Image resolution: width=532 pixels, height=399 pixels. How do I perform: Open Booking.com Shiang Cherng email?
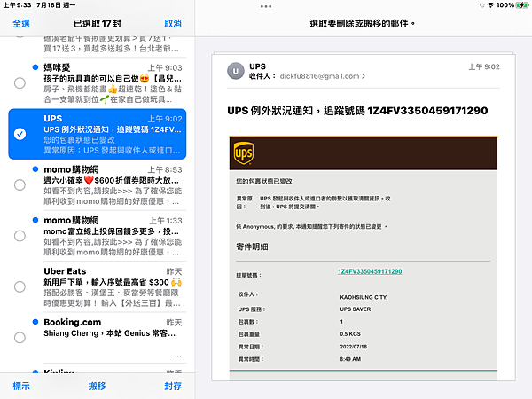[98, 338]
